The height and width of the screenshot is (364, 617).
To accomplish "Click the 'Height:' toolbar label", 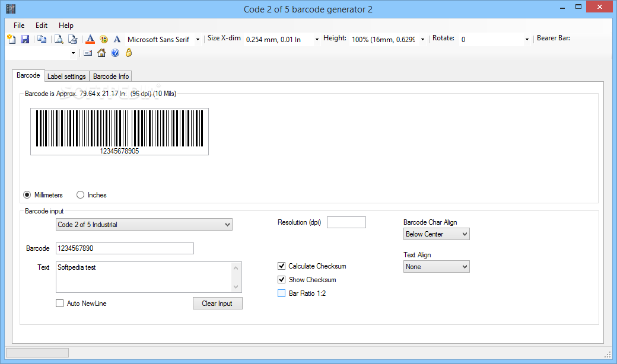I will pos(335,38).
